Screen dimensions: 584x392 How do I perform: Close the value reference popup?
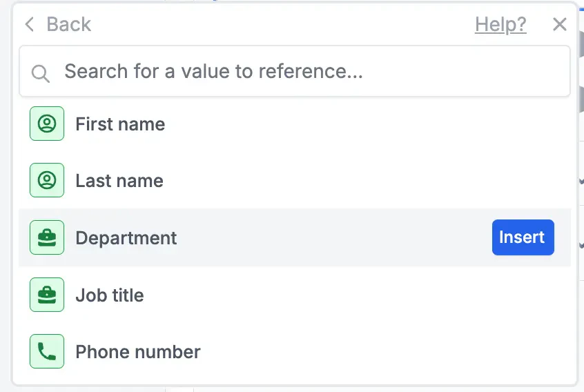[560, 25]
